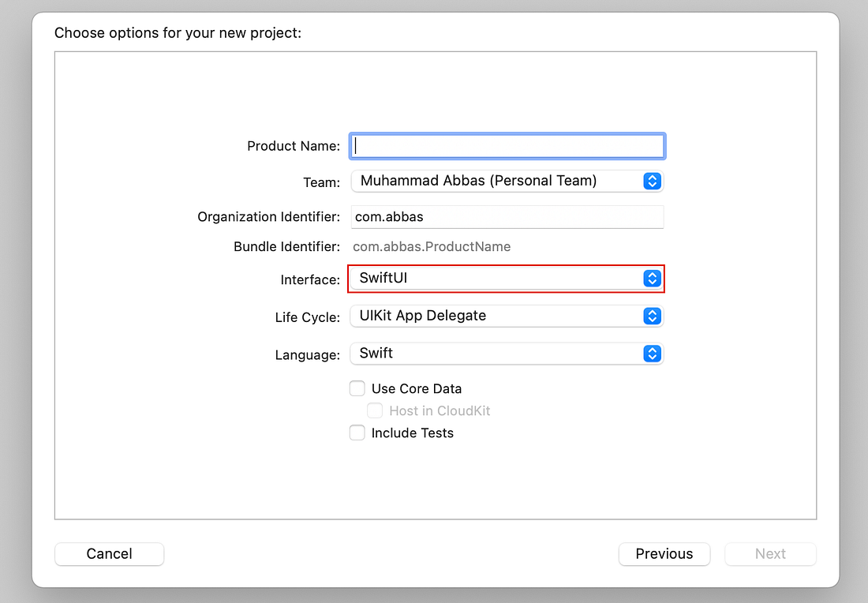This screenshot has height=603, width=868.
Task: Click the chevron icon on the Language popup
Action: click(x=652, y=354)
